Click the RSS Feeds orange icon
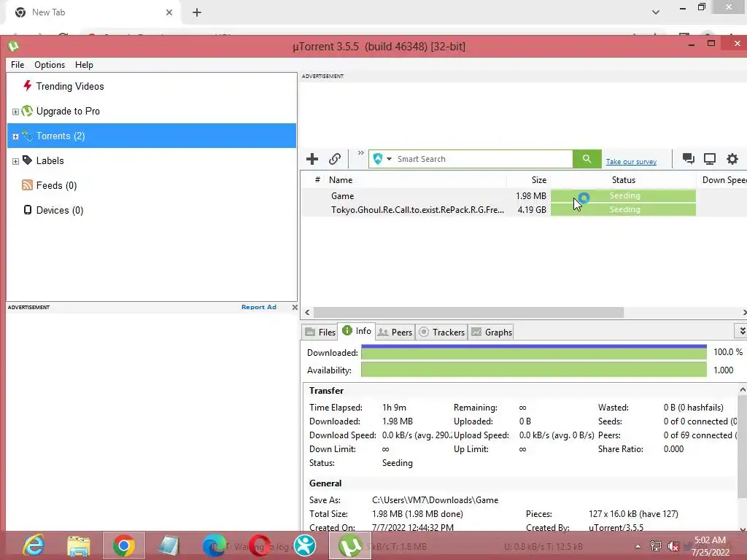The image size is (747, 560). [28, 184]
